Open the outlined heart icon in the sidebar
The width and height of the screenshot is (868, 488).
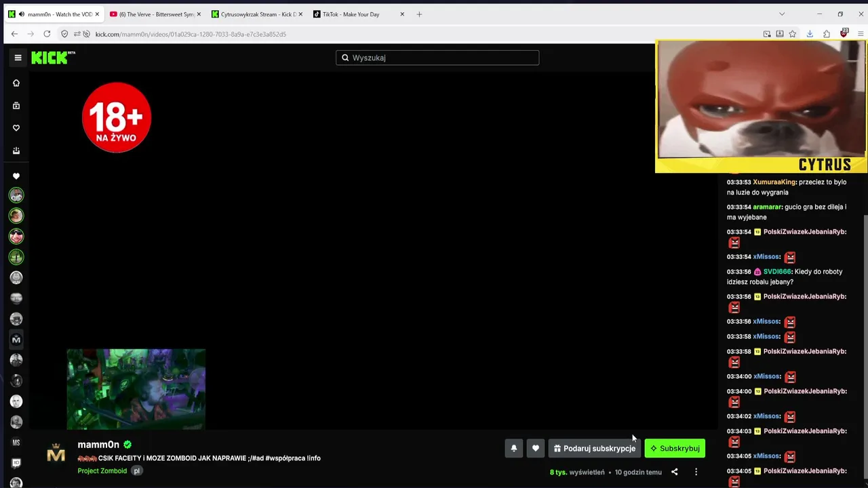coord(16,128)
